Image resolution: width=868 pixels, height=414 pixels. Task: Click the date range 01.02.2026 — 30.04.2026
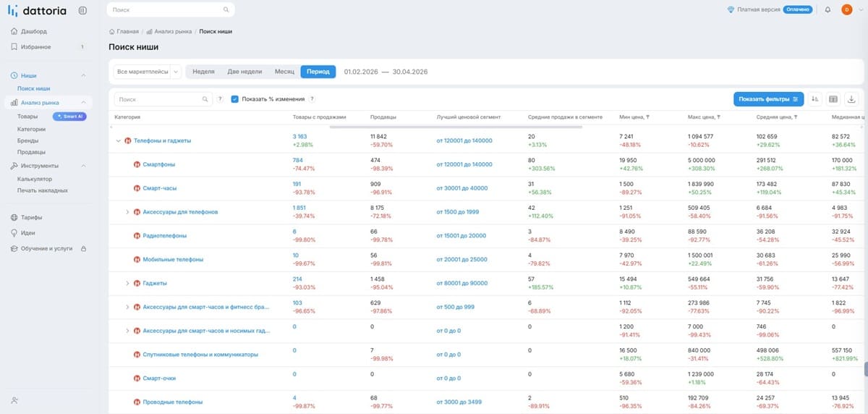point(386,72)
